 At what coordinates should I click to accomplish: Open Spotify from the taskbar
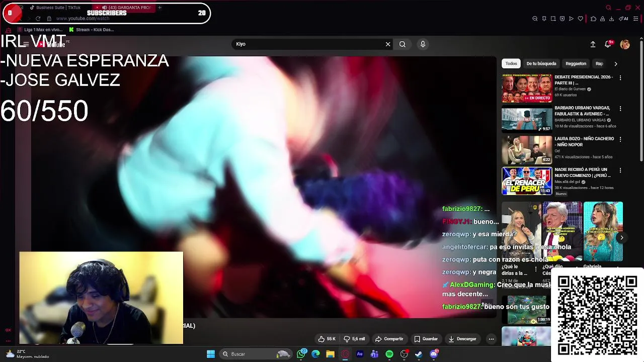(x=389, y=354)
